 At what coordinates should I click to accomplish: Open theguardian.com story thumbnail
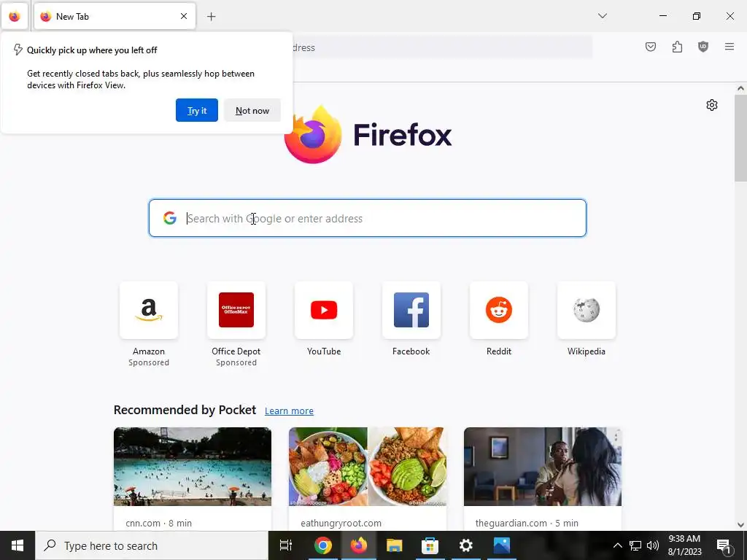(543, 466)
